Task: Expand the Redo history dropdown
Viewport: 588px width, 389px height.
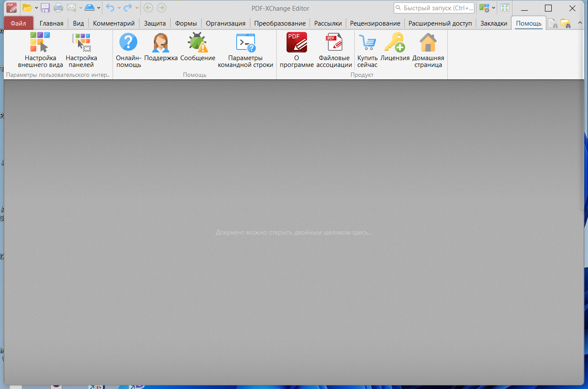Action: point(137,8)
